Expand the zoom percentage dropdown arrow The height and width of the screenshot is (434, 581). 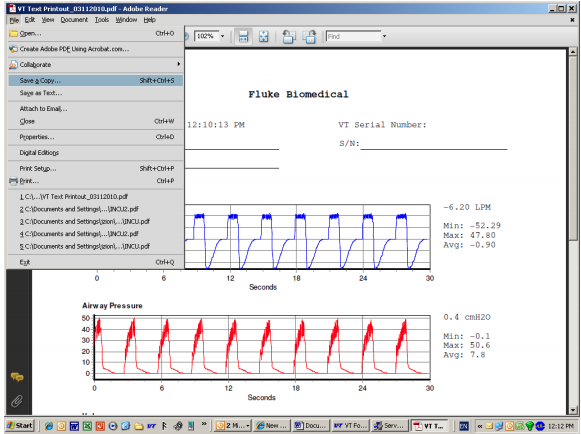tap(222, 36)
